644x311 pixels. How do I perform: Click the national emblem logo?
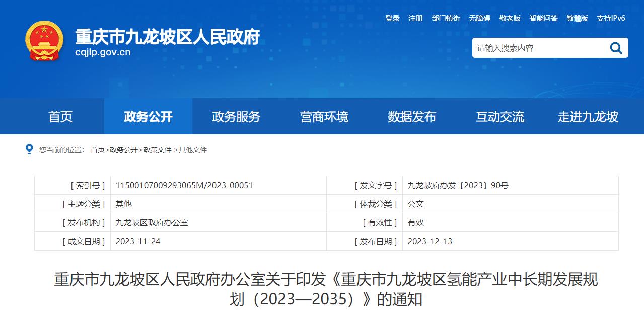click(45, 41)
